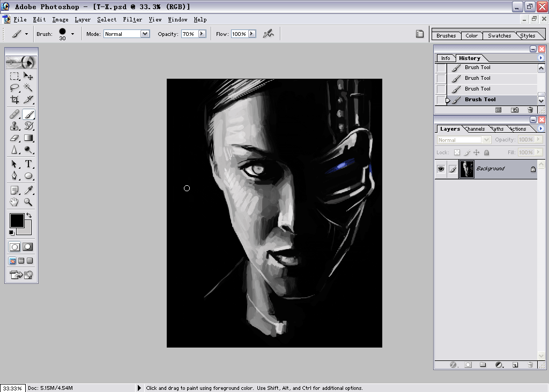
Task: Open the tool preset picker arrow
Action: tap(26, 34)
